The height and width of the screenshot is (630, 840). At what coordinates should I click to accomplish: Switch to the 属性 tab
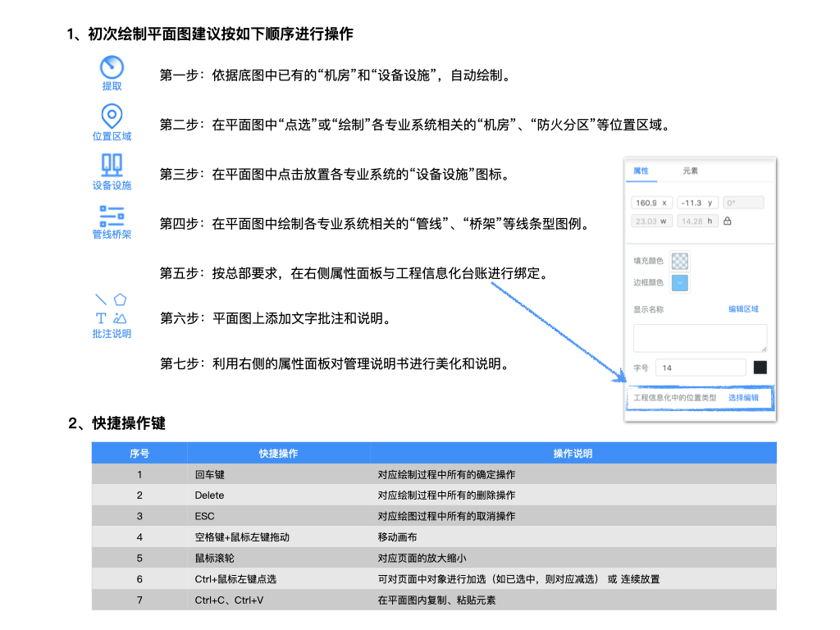[x=641, y=171]
